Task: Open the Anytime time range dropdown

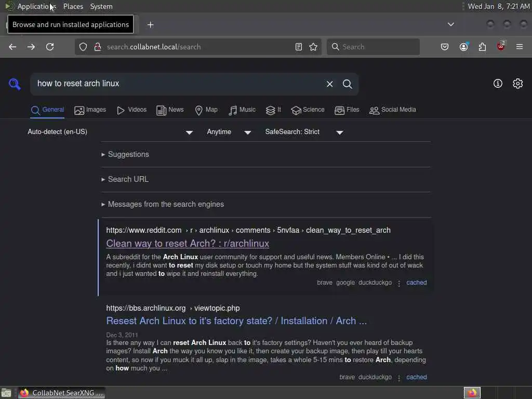Action: coord(229,132)
